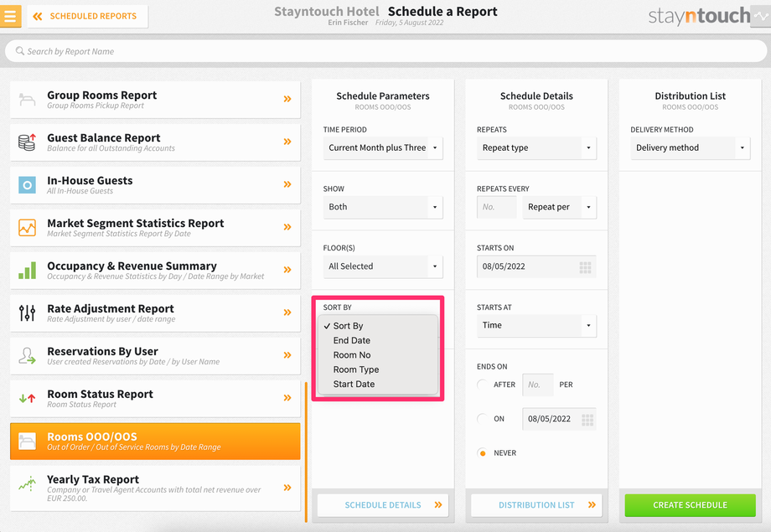Choose Start Date in sort list
Screen dimensions: 771x532
point(378,384)
